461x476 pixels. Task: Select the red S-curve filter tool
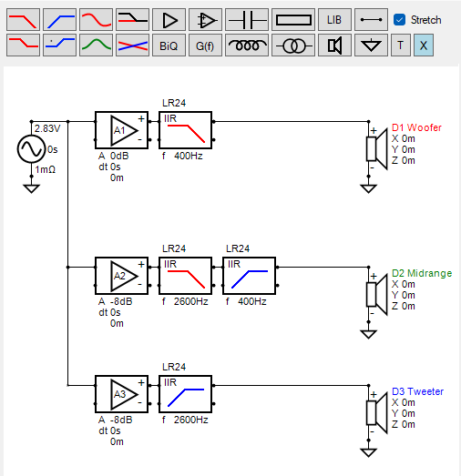tap(96, 20)
